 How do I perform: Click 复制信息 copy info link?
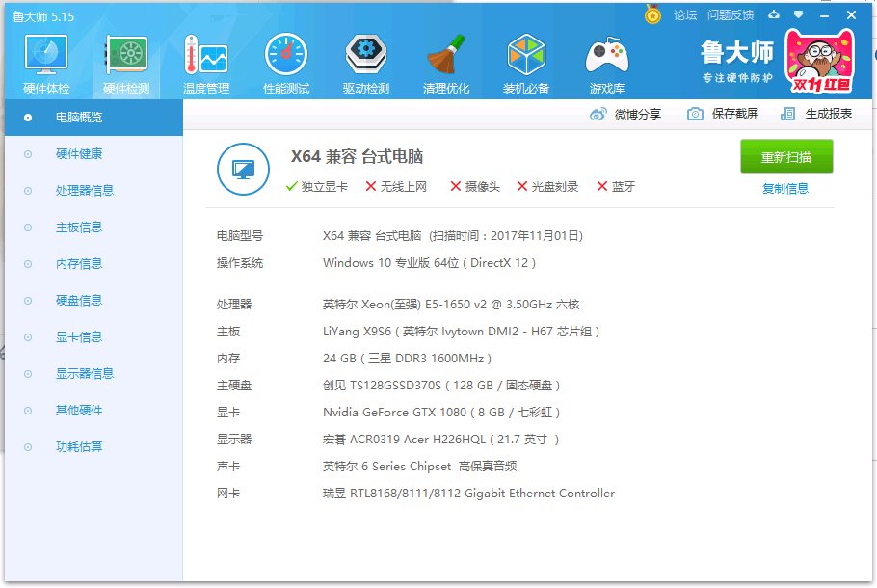[x=785, y=189]
